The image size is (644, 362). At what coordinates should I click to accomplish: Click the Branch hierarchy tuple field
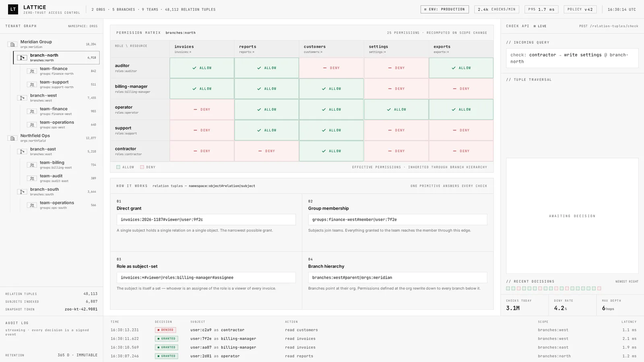(398, 278)
